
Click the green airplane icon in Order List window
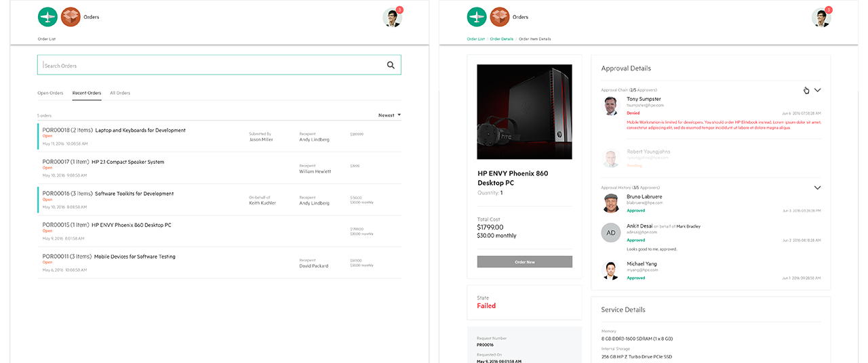click(x=48, y=17)
